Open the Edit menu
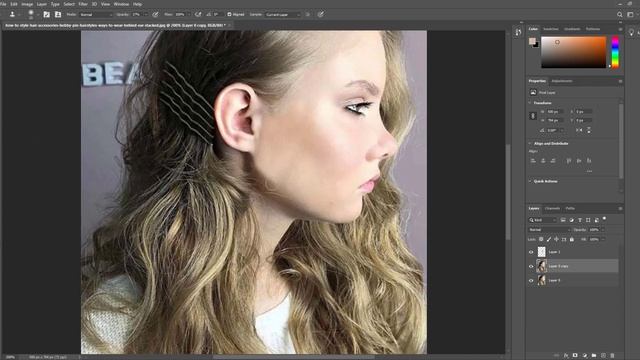The image size is (640, 360). (x=14, y=4)
